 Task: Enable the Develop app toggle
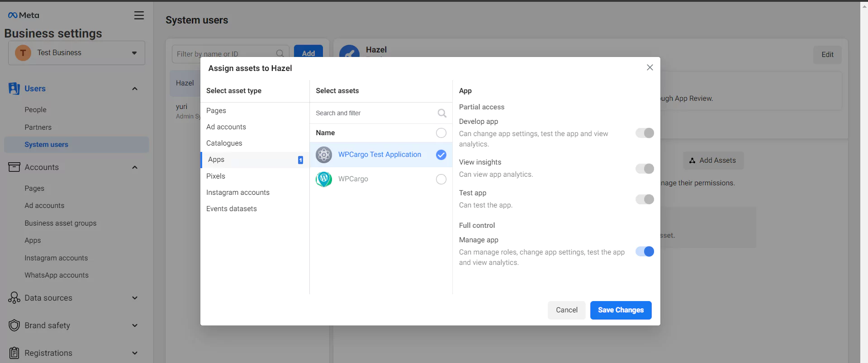645,133
